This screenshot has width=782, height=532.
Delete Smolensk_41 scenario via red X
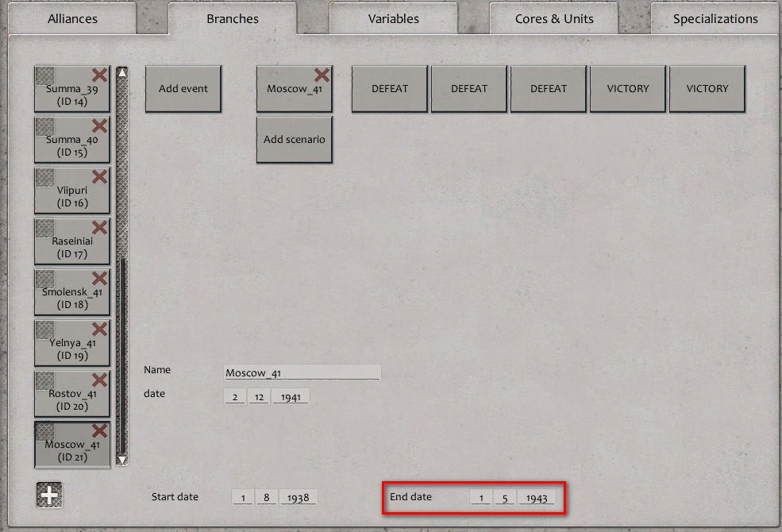point(100,278)
